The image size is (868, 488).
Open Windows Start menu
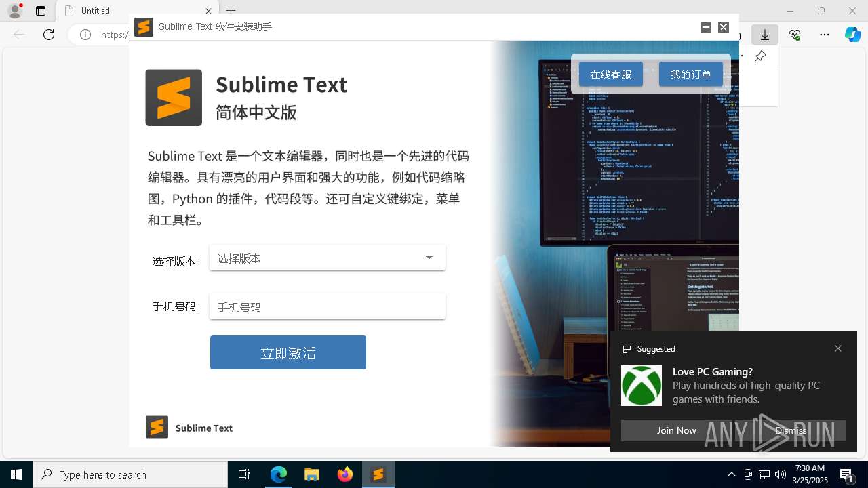pyautogui.click(x=16, y=474)
